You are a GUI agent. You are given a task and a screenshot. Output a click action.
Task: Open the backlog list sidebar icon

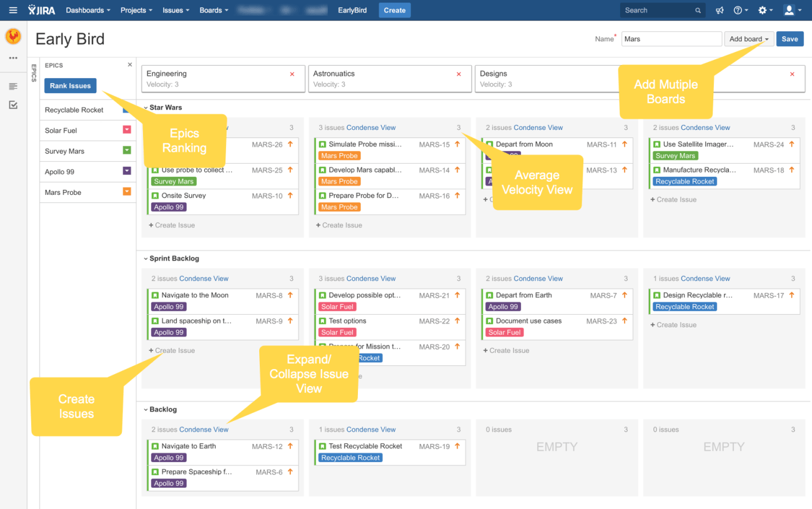13,86
